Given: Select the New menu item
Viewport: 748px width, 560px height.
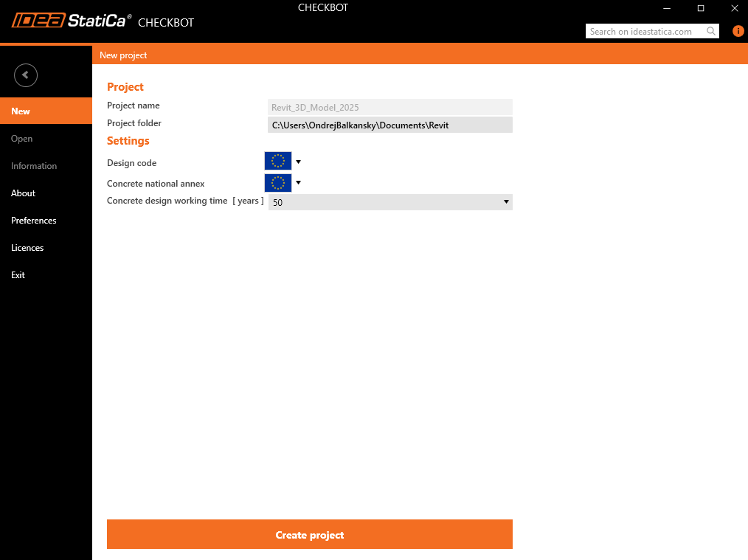Looking at the screenshot, I should click(46, 111).
